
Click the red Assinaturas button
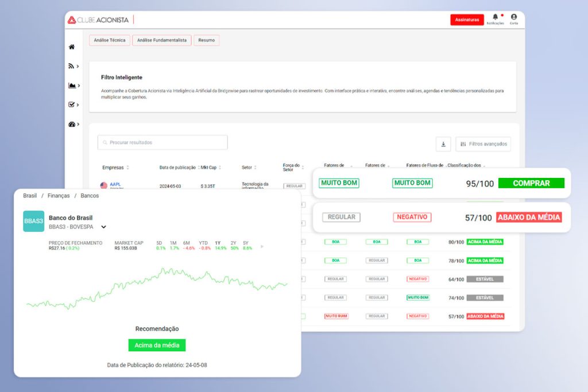(x=467, y=20)
